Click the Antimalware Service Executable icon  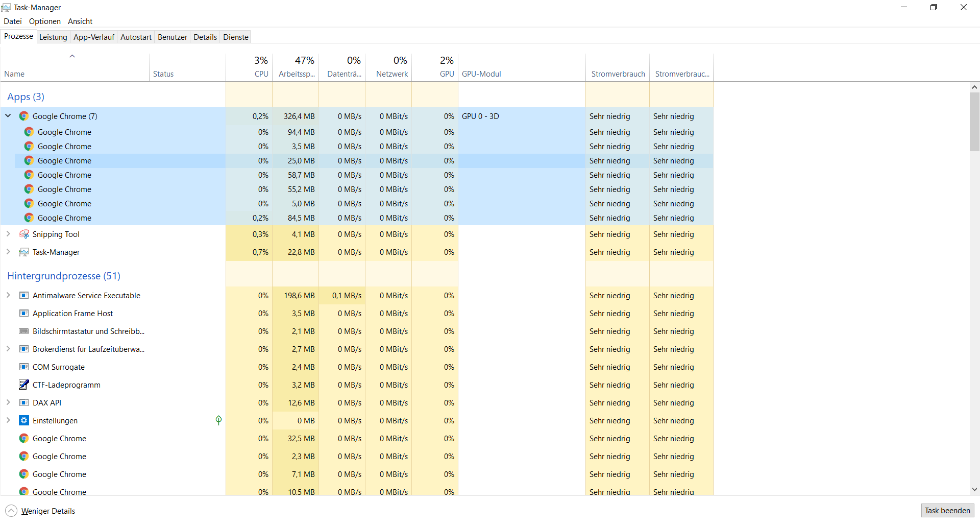(x=24, y=295)
